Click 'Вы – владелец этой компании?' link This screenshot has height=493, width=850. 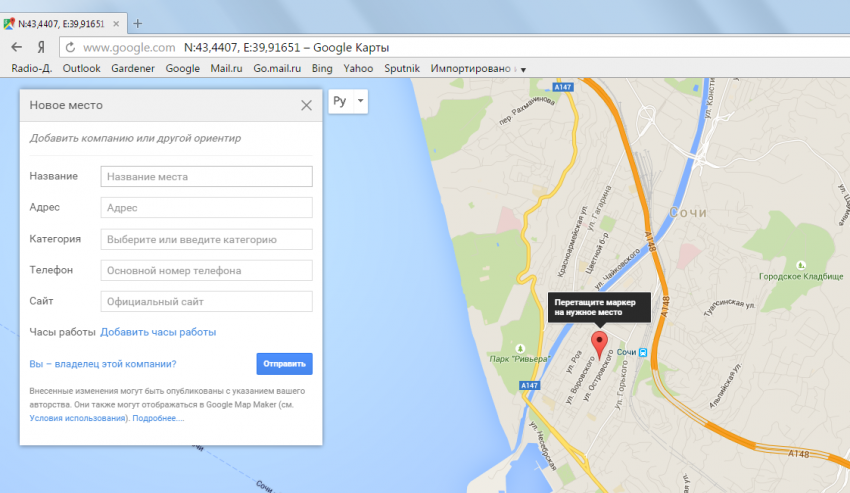[x=103, y=364]
